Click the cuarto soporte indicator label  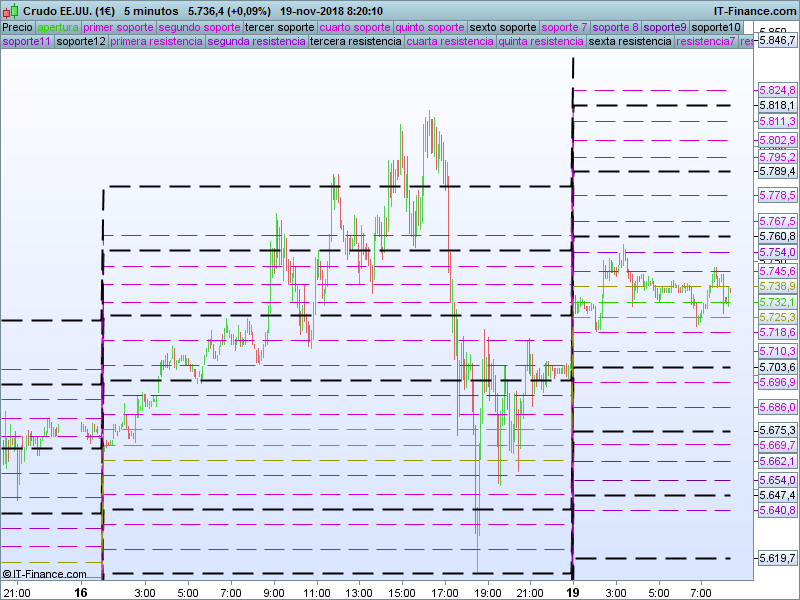[x=355, y=27]
